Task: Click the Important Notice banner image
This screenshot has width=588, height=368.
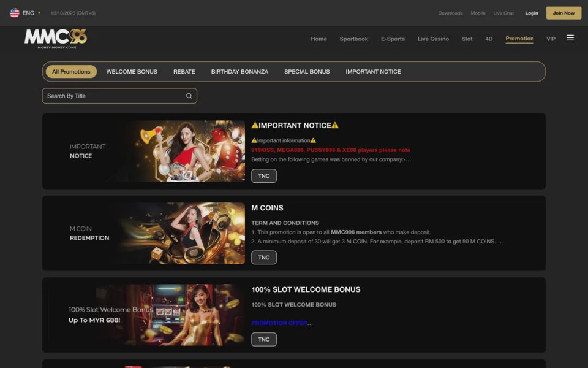Action: 146,151
